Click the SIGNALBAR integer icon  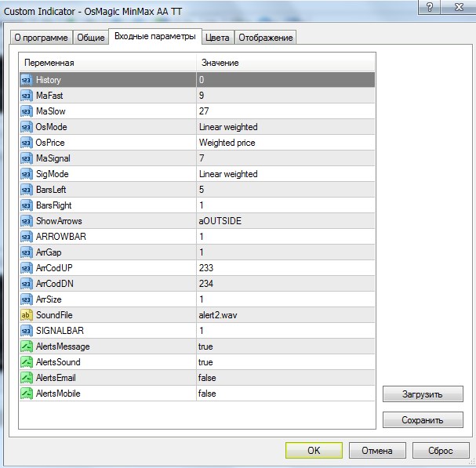coord(27,331)
